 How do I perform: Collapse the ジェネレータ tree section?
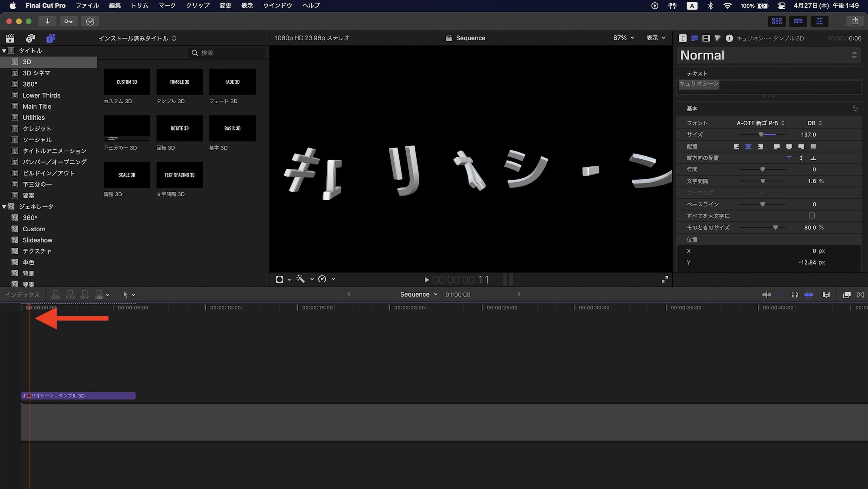click(4, 207)
